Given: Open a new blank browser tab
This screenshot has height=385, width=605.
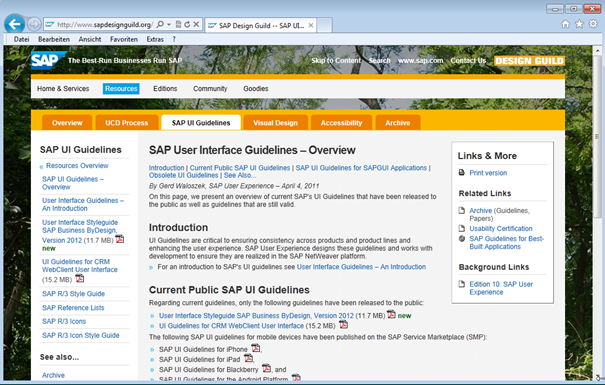Looking at the screenshot, I should click(324, 25).
